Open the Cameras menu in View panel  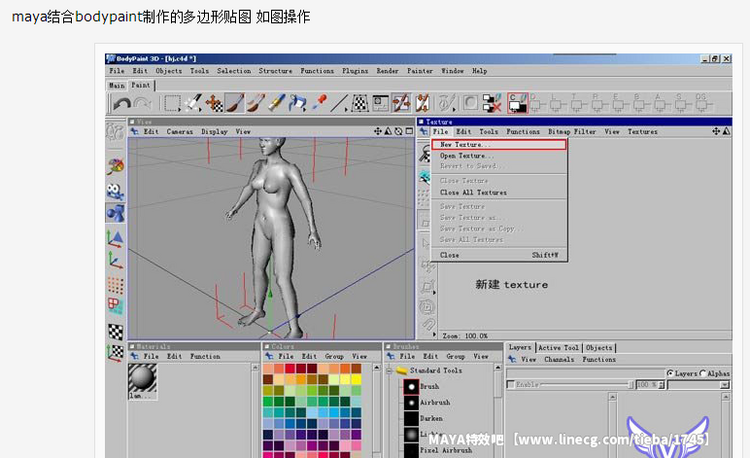[179, 131]
